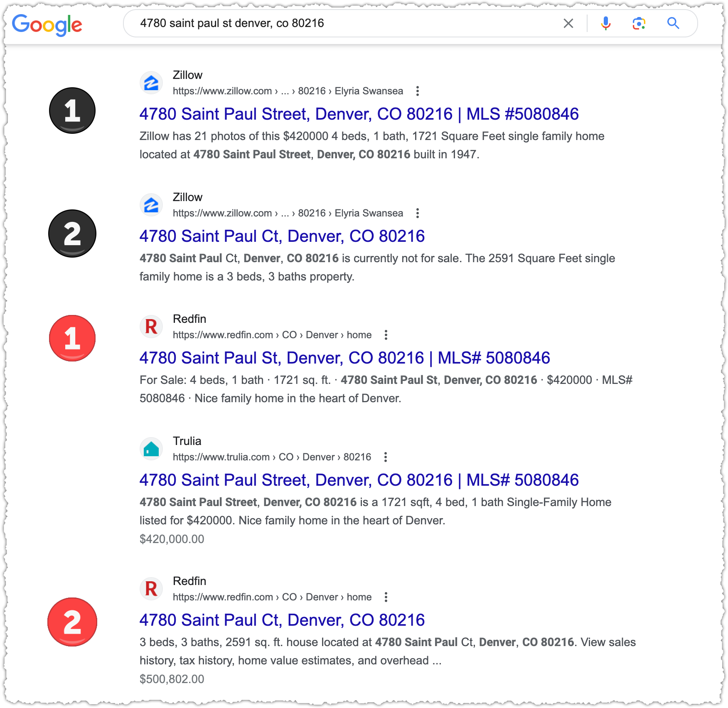Open the Trulia 4780 Saint Paul Street link
Image resolution: width=728 pixels, height=708 pixels.
pos(359,480)
